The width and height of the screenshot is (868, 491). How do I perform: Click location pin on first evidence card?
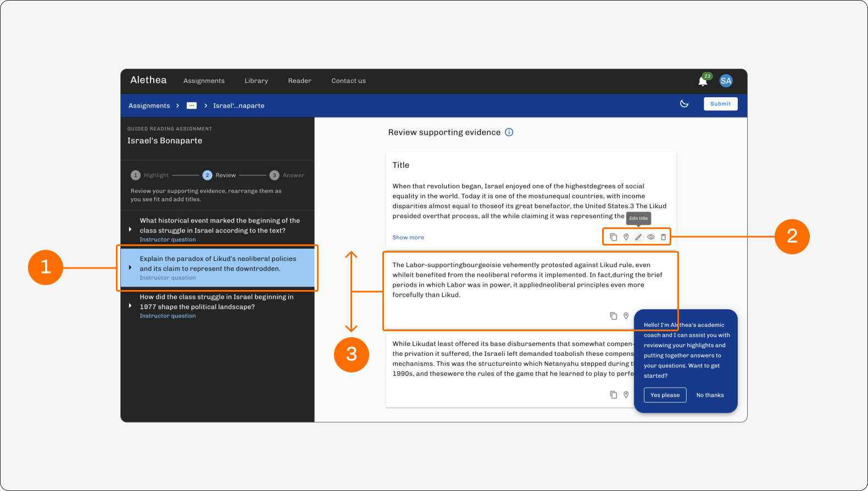click(626, 237)
